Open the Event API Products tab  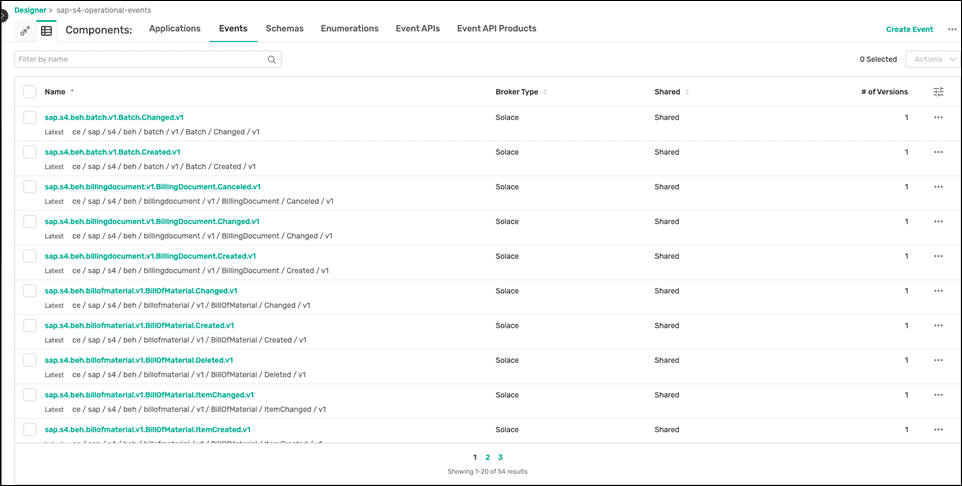pos(497,29)
